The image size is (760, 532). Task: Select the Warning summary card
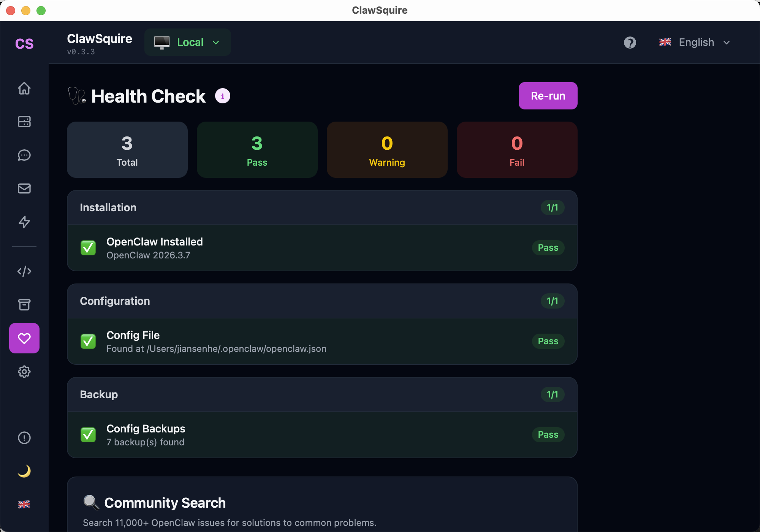387,149
